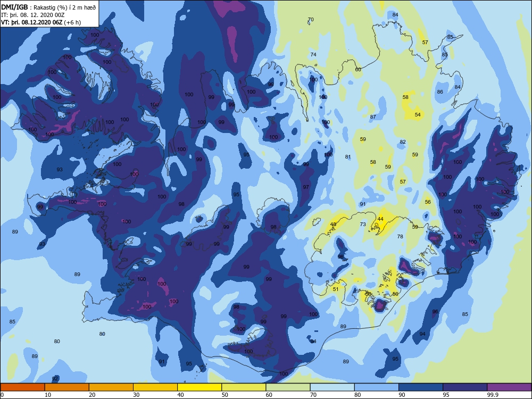Select the map value '81'

pyautogui.click(x=348, y=157)
